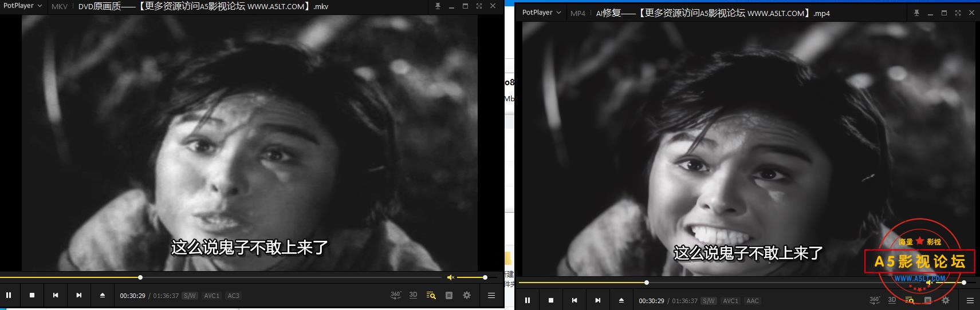980x310 pixels.
Task: Click seek bar position handle in MKV player
Action: 140,277
